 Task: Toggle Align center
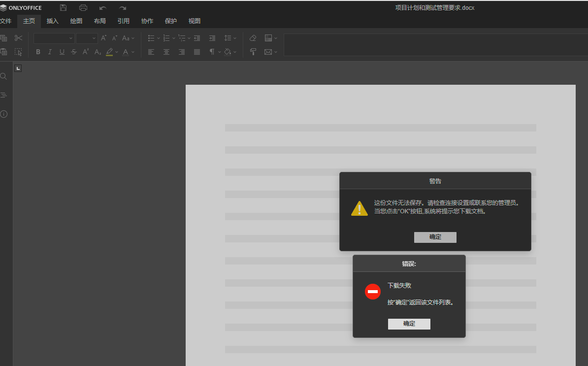pyautogui.click(x=166, y=52)
